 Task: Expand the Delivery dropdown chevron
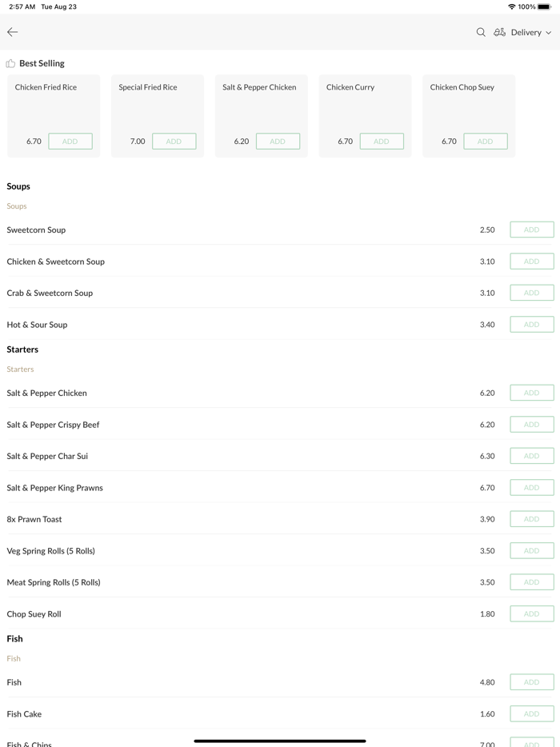click(x=549, y=33)
